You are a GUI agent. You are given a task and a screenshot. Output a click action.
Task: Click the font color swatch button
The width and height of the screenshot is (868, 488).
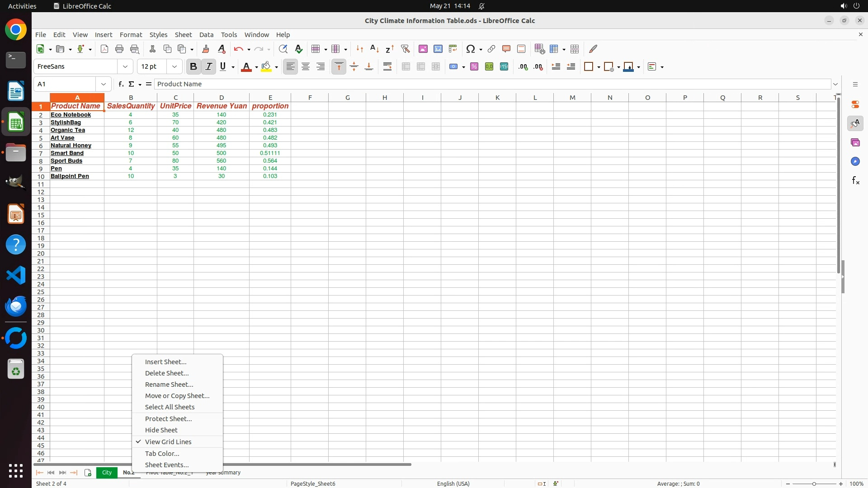(246, 67)
